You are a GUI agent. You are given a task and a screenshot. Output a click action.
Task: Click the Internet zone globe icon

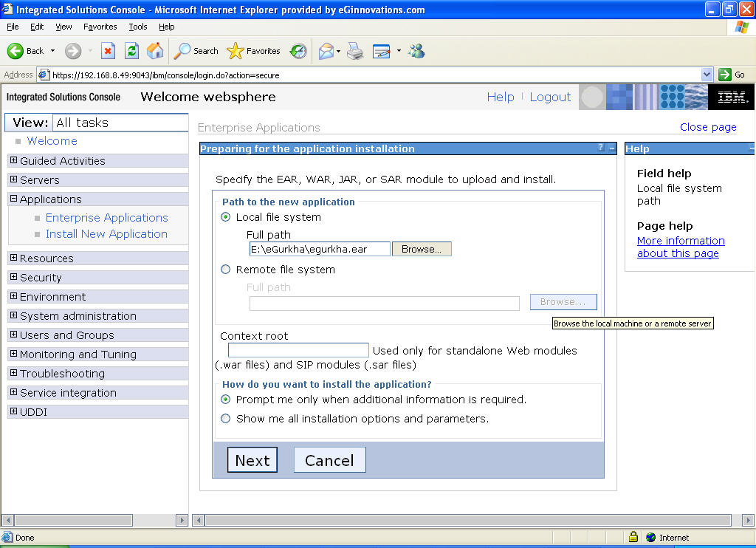pyautogui.click(x=650, y=537)
